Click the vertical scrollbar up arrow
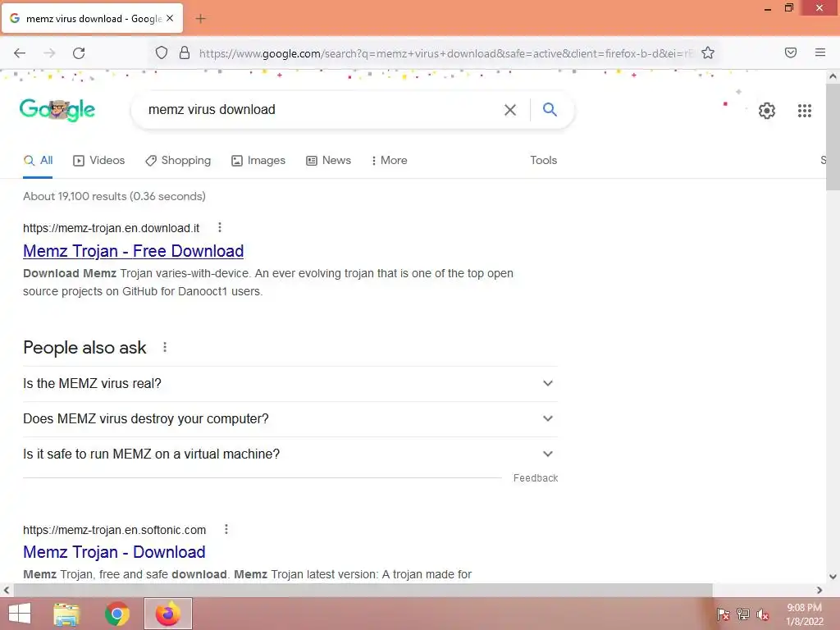The width and height of the screenshot is (840, 630). (833, 76)
